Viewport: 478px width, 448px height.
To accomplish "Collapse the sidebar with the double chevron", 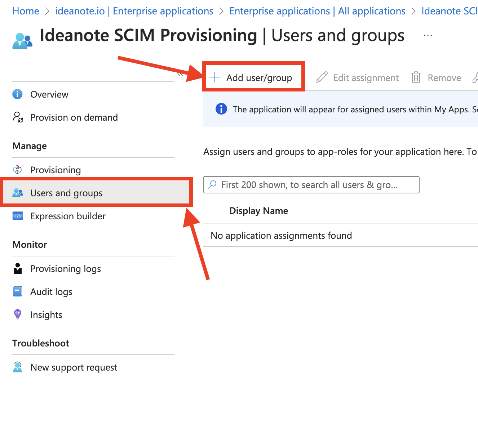I will click(x=180, y=74).
